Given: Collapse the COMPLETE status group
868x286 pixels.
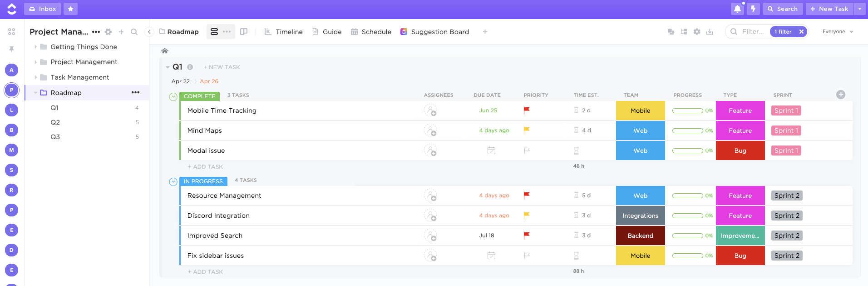Looking at the screenshot, I should 173,96.
